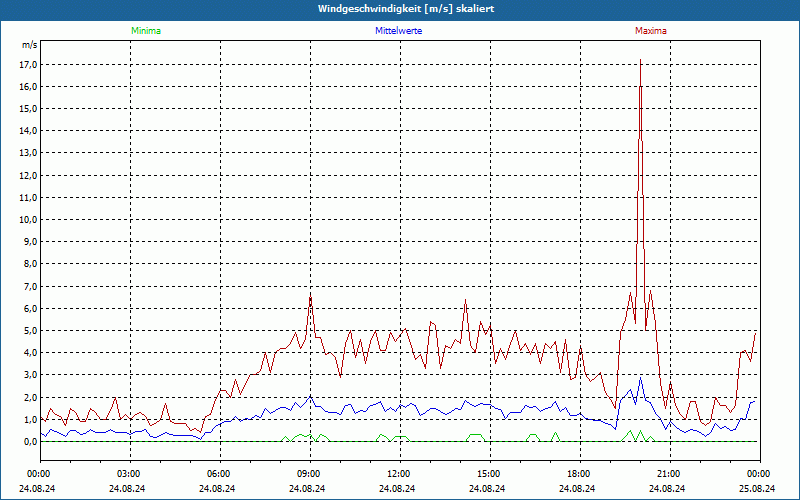Click the 16,0 y-axis value

[29, 87]
